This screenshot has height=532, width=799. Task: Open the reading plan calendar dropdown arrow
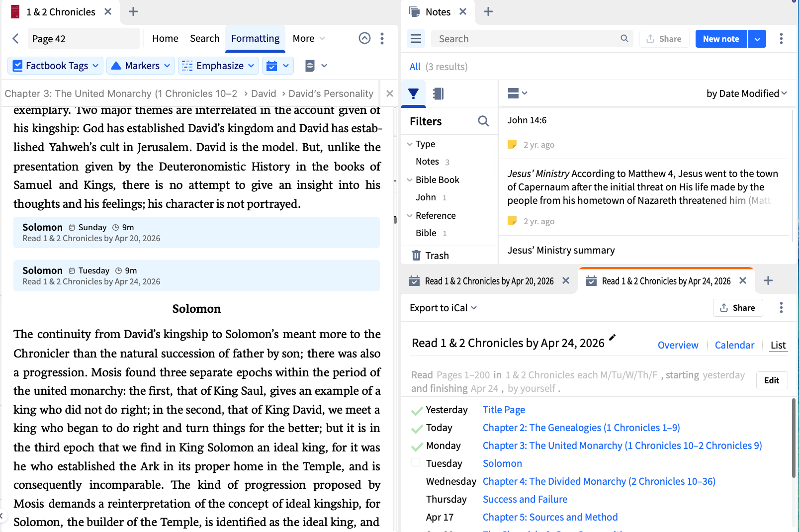286,66
